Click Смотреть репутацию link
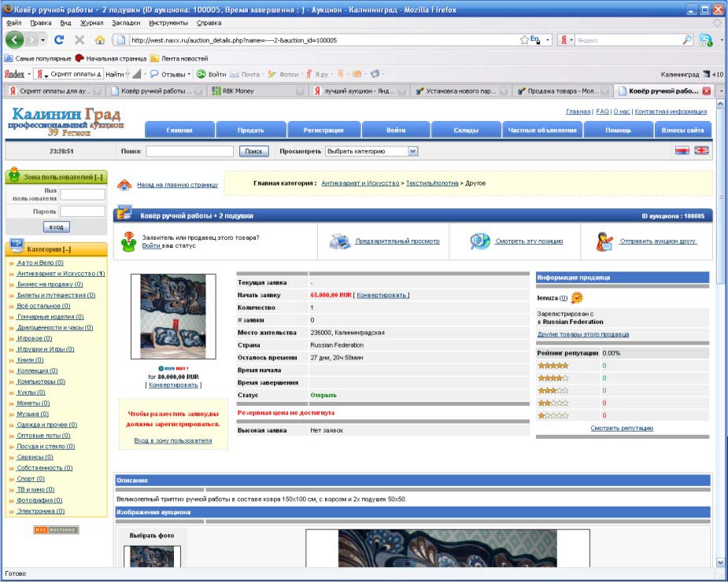 622,428
